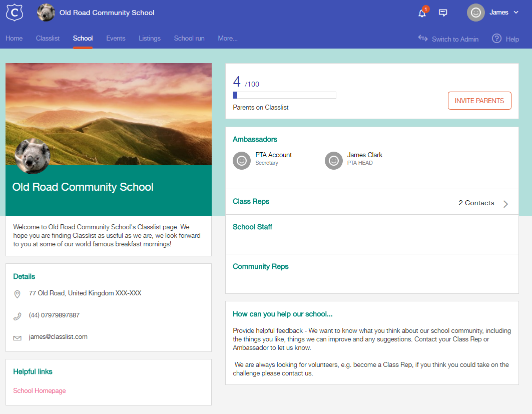Click the parents progress bar
The image size is (532, 414).
pos(285,95)
